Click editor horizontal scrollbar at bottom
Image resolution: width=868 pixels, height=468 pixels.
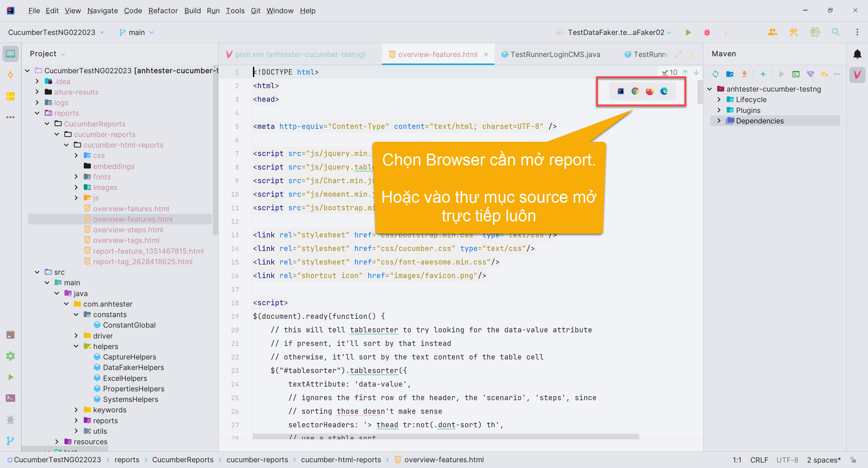click(x=446, y=436)
